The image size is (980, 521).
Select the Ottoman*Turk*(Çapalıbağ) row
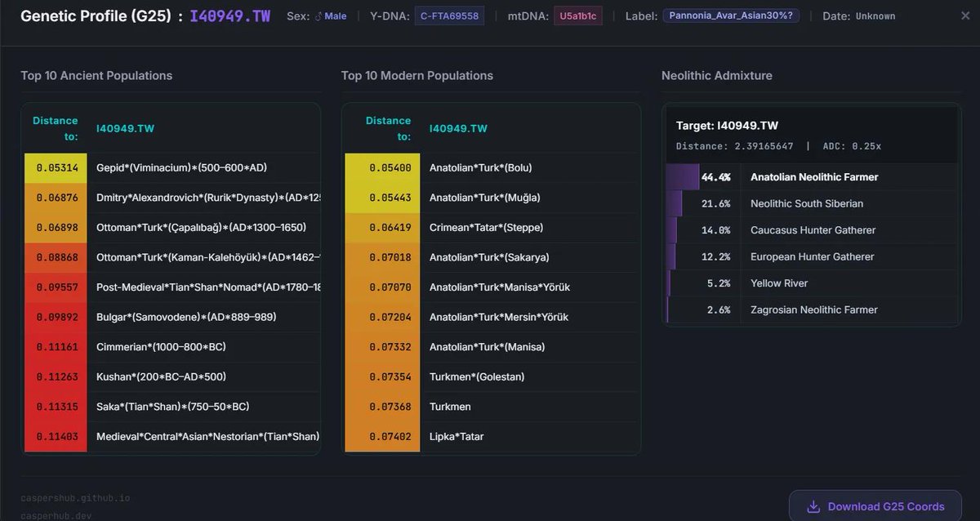click(171, 227)
